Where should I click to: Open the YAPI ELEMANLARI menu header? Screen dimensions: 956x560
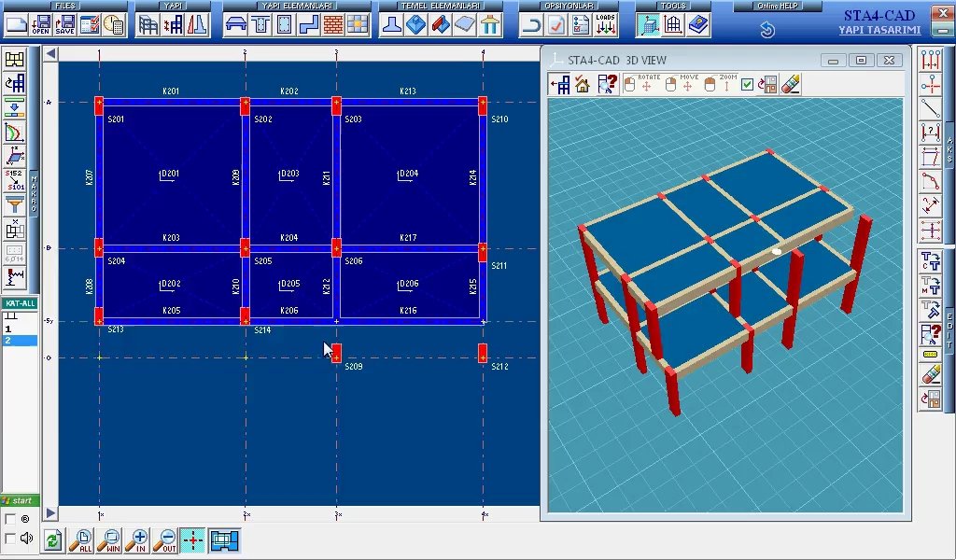(x=297, y=6)
